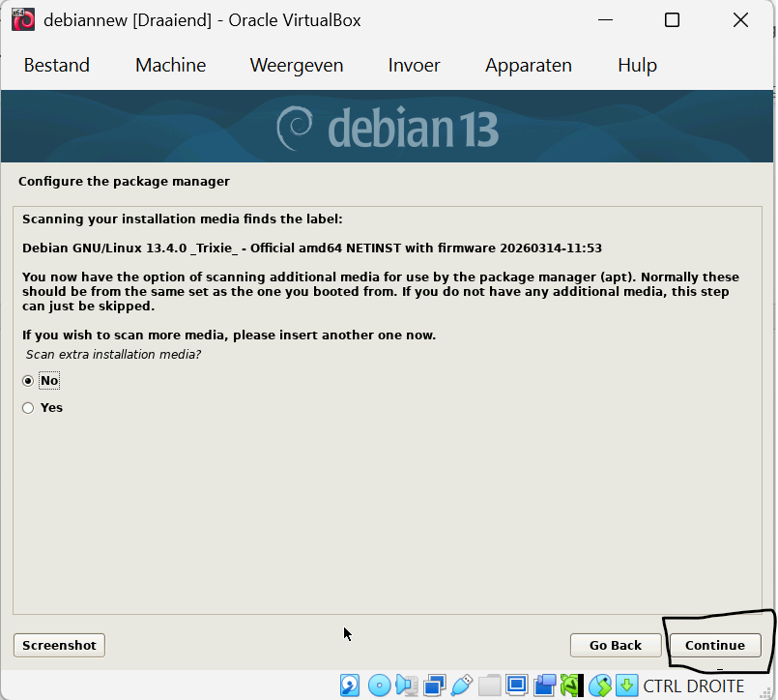Click the mouse integration status icon
This screenshot has width=778, height=700.
(x=600, y=685)
